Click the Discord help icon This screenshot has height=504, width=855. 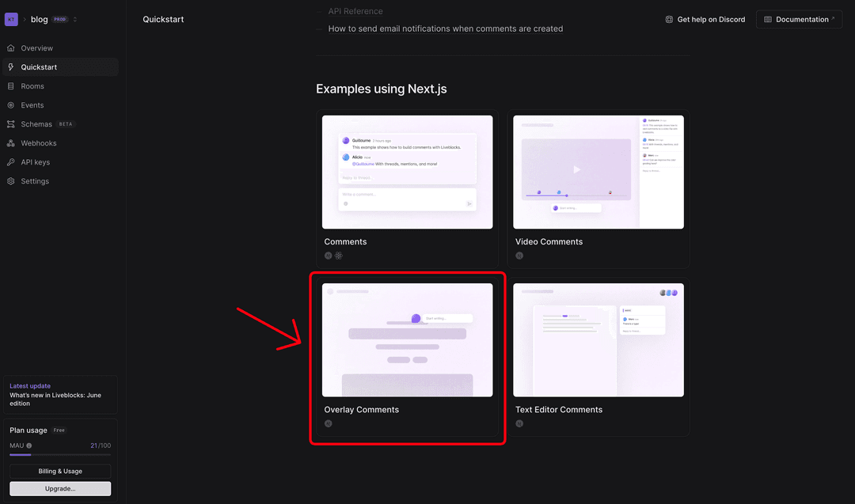tap(669, 20)
